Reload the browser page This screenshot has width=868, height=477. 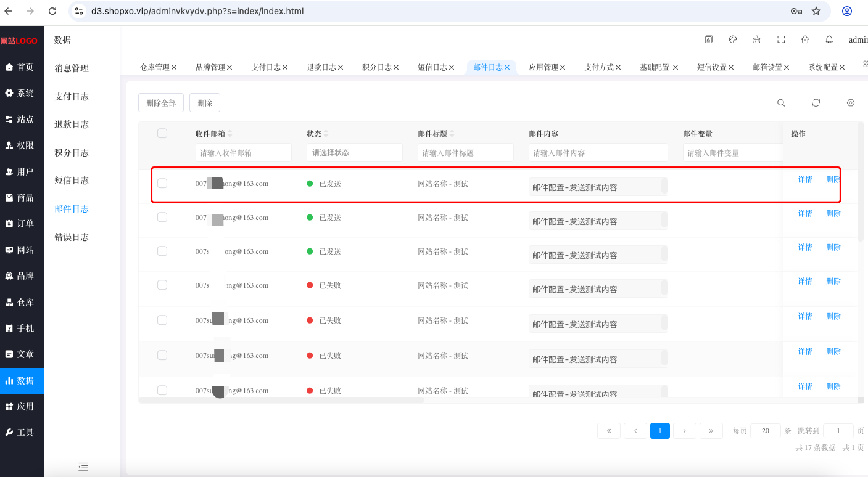(x=52, y=11)
